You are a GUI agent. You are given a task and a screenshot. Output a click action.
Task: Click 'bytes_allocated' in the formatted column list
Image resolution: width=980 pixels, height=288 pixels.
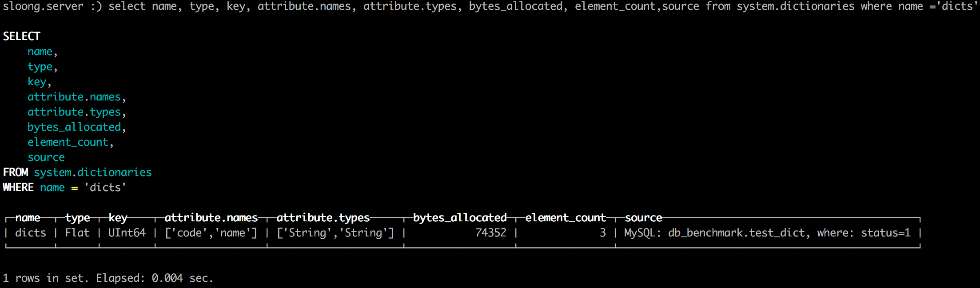click(74, 127)
